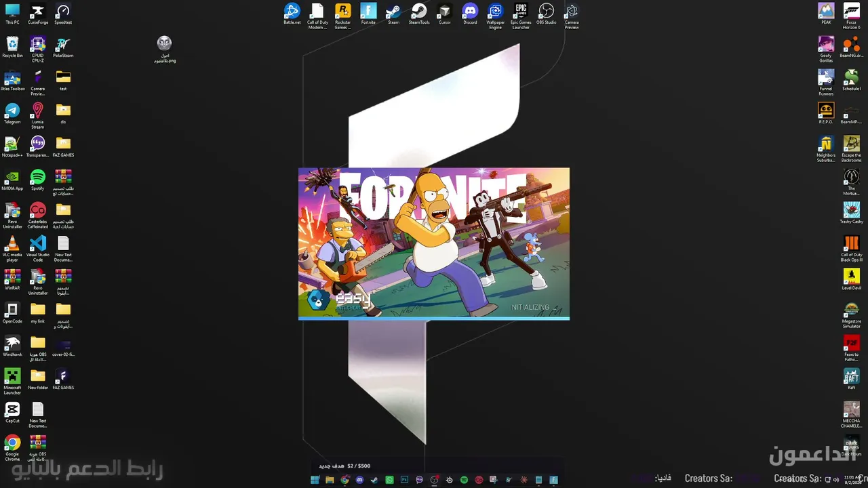
Task: Select the Goofy Gorillas game icon
Action: coord(826,49)
